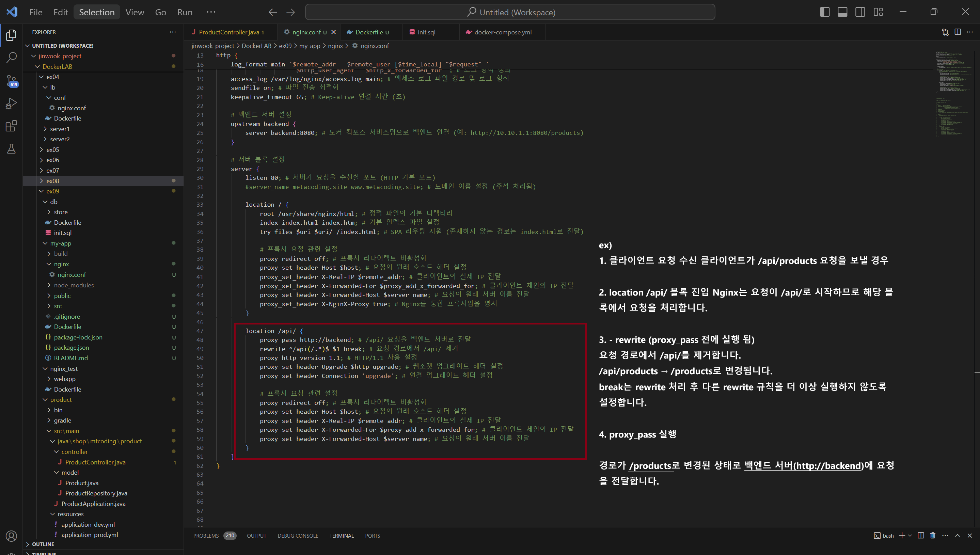This screenshot has width=980, height=555.
Task: Toggle the bottom panel layout button
Action: tap(842, 12)
